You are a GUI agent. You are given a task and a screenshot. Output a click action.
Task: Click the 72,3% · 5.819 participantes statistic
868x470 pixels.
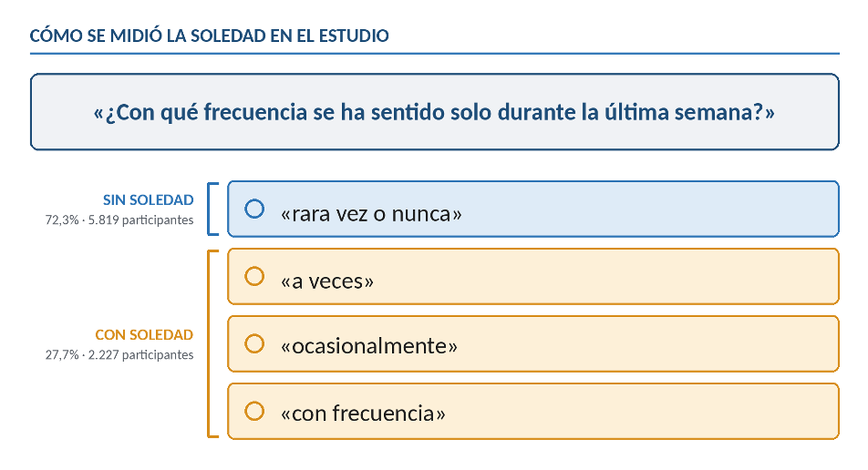pos(119,220)
